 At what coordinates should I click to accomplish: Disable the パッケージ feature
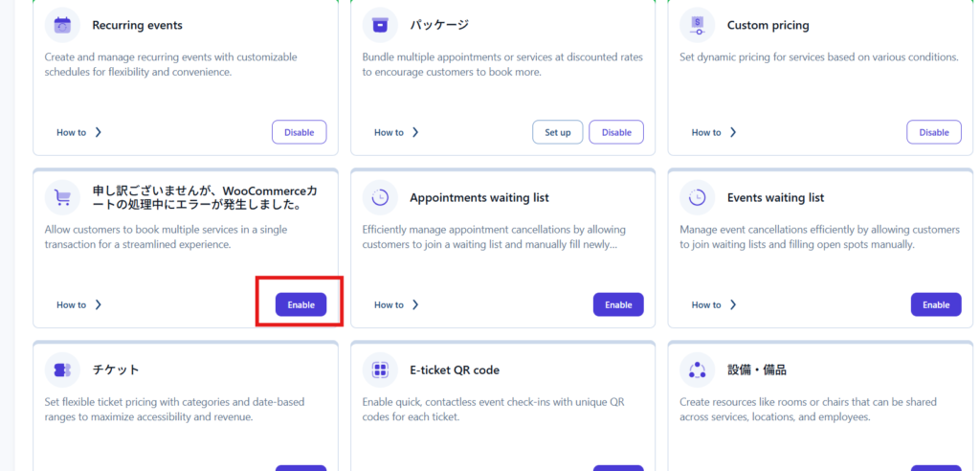click(616, 132)
